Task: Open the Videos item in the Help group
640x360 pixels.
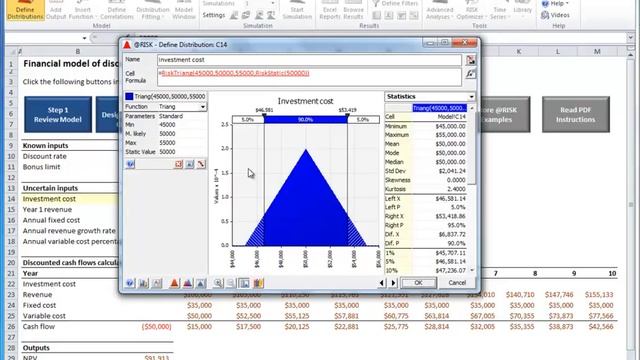Action: [x=555, y=15]
